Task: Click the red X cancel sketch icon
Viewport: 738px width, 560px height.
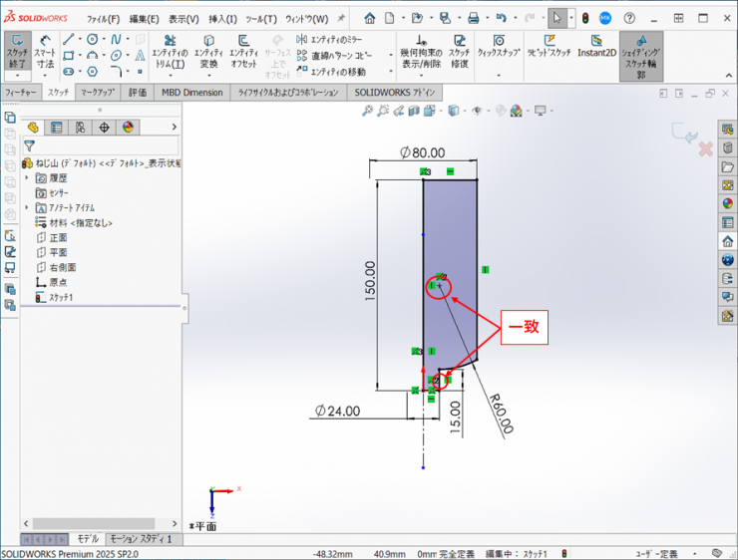Action: 704,148
